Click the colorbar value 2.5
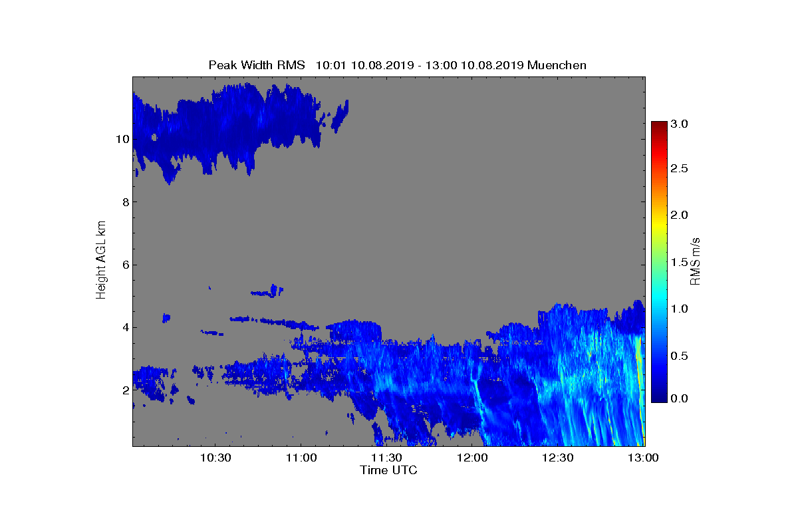 click(679, 169)
